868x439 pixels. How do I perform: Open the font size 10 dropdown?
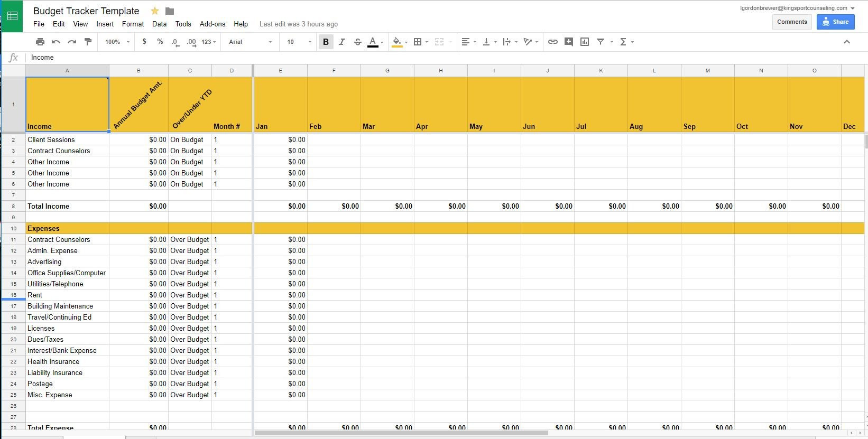[299, 42]
